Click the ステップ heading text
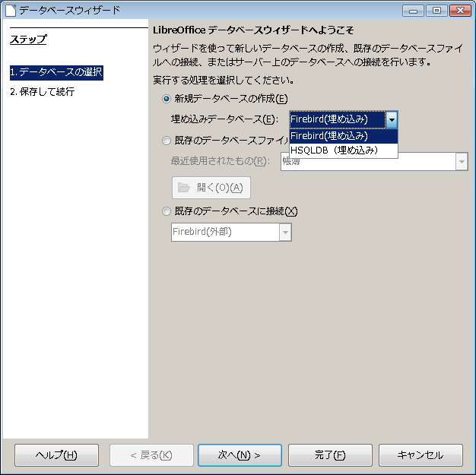Image resolution: width=476 pixels, height=475 pixels. 28,40
